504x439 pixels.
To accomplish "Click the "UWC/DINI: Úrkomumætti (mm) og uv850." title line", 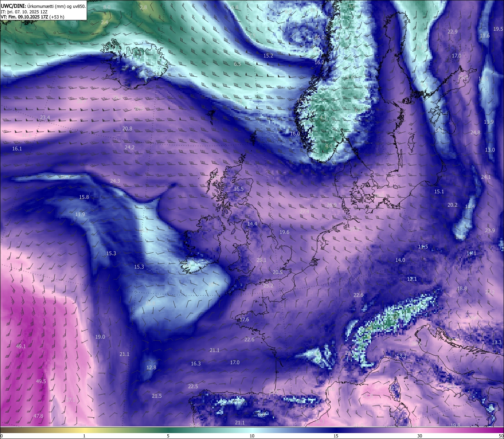I will pyautogui.click(x=43, y=6).
